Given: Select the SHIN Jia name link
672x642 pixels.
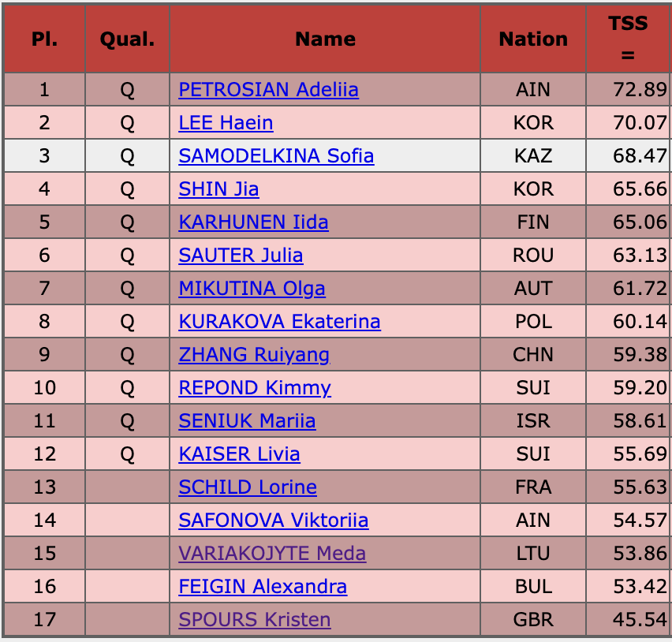Looking at the screenshot, I should coord(218,189).
